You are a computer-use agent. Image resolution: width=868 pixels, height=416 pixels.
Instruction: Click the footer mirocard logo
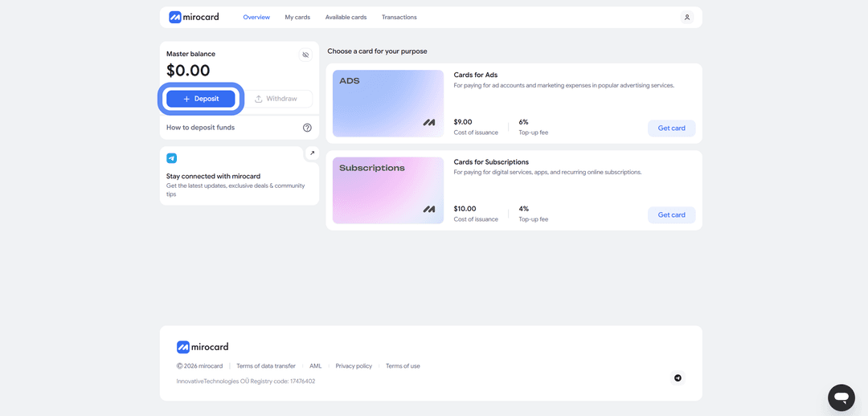pos(203,347)
